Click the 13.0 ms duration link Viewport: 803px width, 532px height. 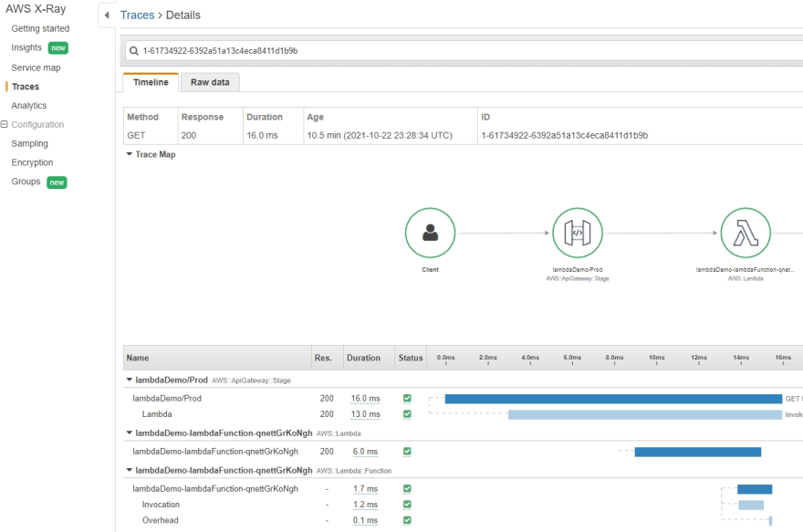tap(366, 413)
